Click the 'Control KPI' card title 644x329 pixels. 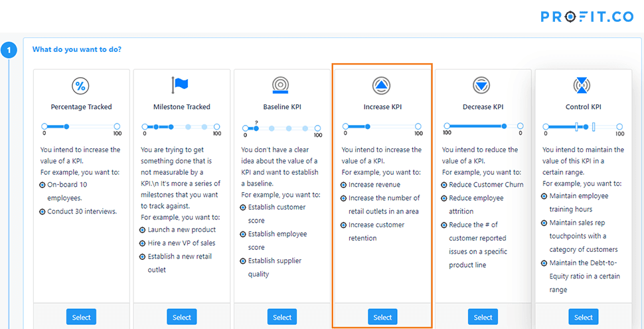click(583, 107)
